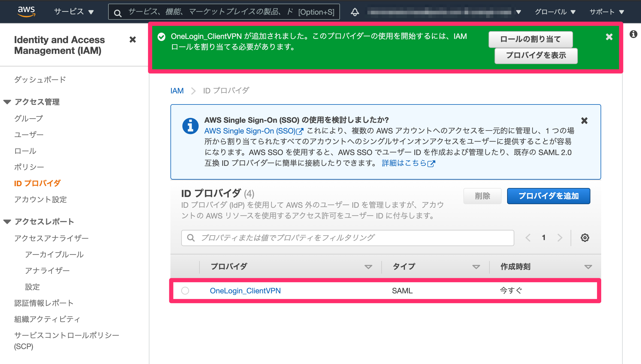Collapse the アクセス管理 section
641x364 pixels.
[7, 102]
